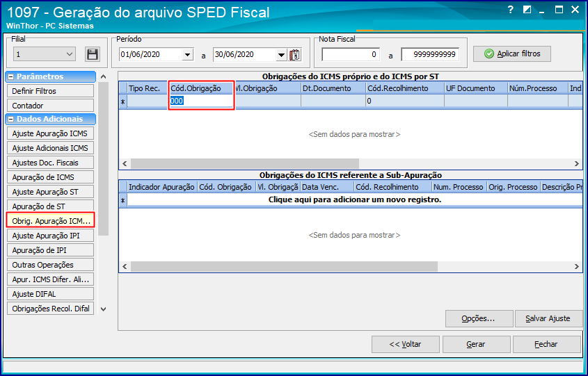The image size is (588, 376).
Task: Click the Fechar button
Action: pos(546,344)
